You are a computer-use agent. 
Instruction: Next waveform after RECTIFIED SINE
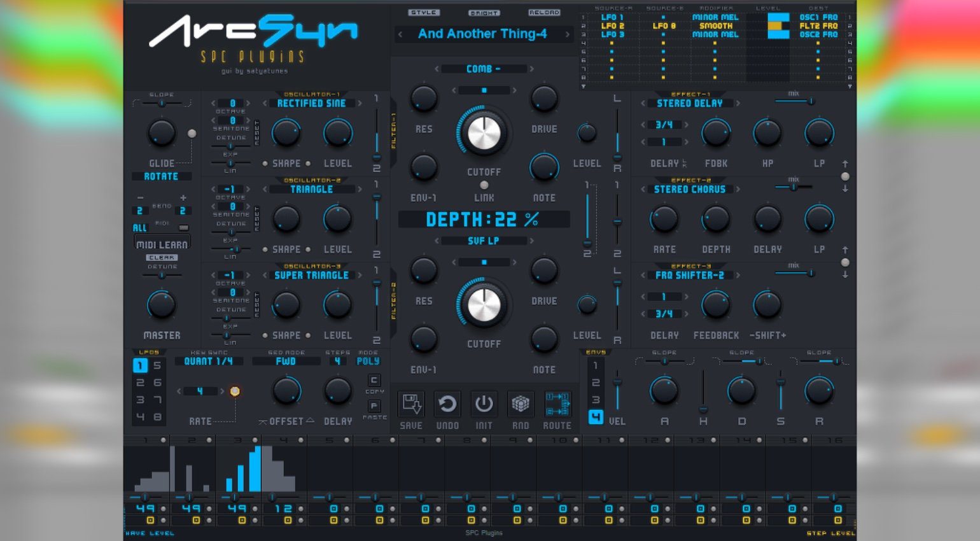coord(360,103)
